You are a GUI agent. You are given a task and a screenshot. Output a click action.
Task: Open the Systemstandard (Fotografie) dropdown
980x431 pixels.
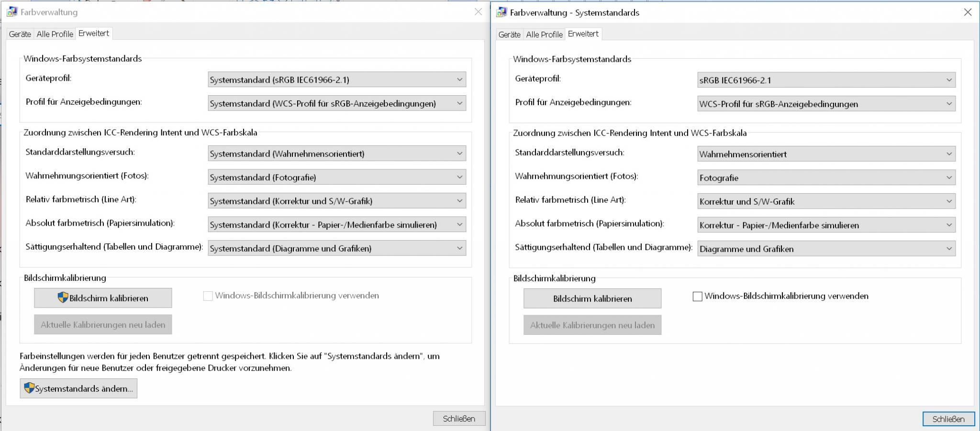pos(337,177)
